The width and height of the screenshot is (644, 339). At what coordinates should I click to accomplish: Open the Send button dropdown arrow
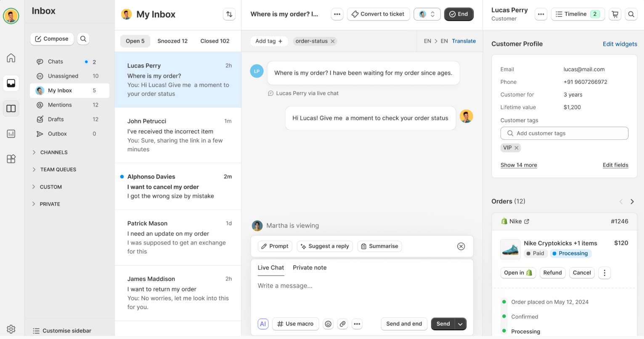pyautogui.click(x=461, y=324)
